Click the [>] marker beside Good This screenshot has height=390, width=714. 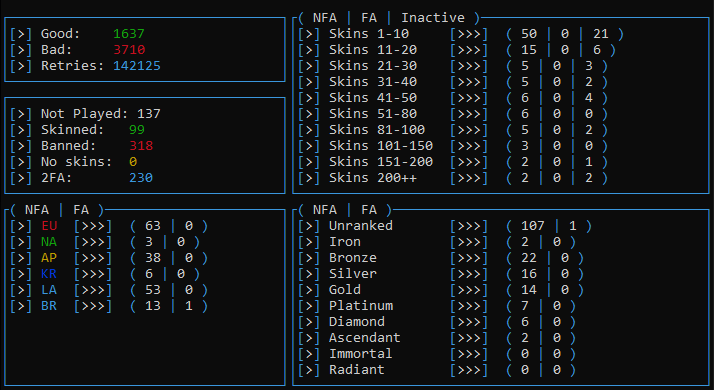click(x=21, y=34)
